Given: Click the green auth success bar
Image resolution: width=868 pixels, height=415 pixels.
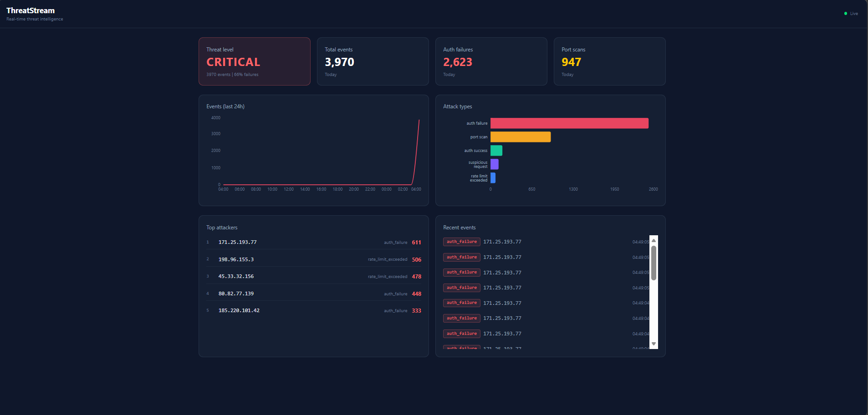Looking at the screenshot, I should (x=496, y=150).
